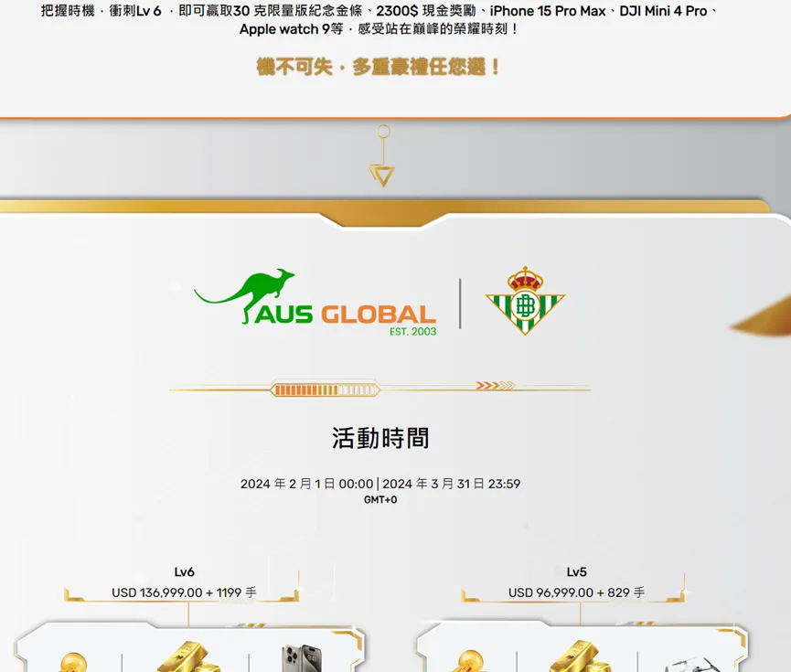This screenshot has height=672, width=791.
Task: Click the start date 2024 年 2 月 1 日 00:00
Action: coord(306,484)
